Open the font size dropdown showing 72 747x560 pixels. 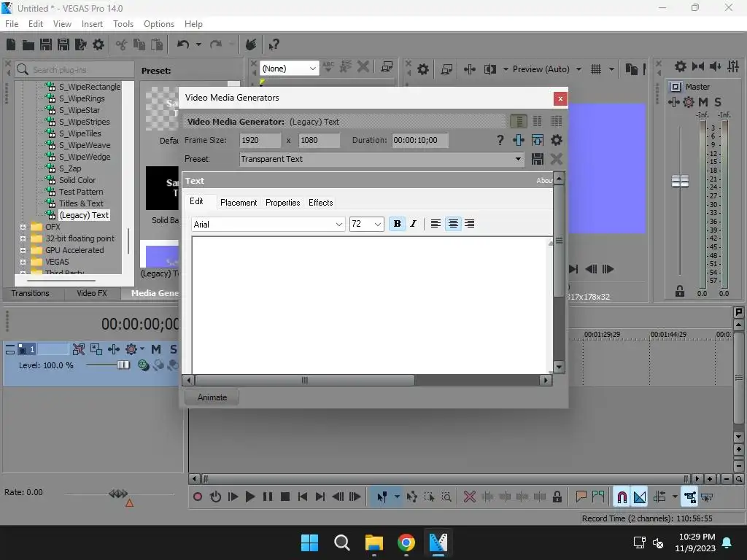point(366,225)
